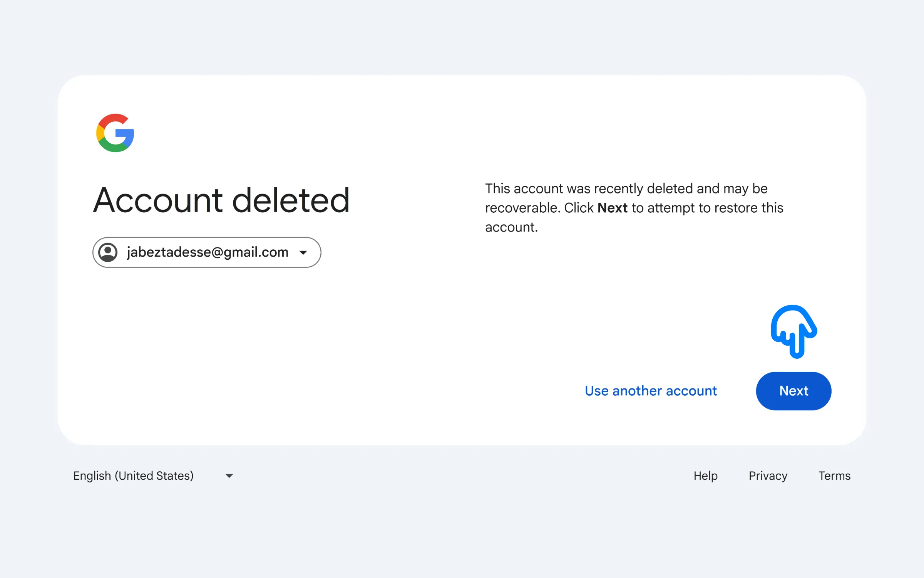Open the English (United States) language selector
Viewport: 924px width, 578px height.
[x=133, y=476]
